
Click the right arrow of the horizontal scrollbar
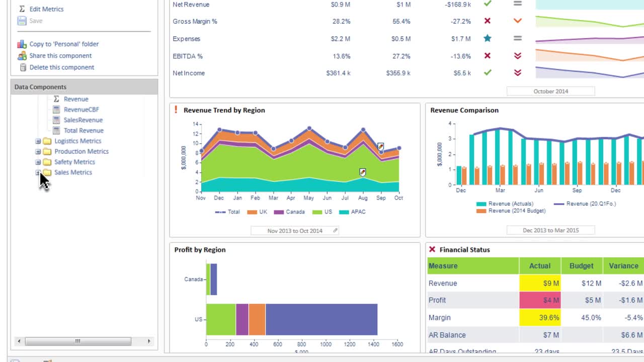pyautogui.click(x=148, y=341)
